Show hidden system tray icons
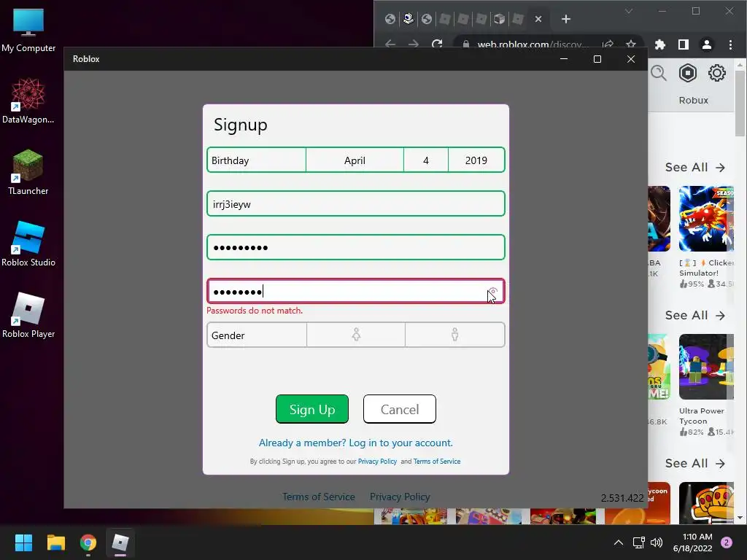This screenshot has width=747, height=560. tap(619, 542)
